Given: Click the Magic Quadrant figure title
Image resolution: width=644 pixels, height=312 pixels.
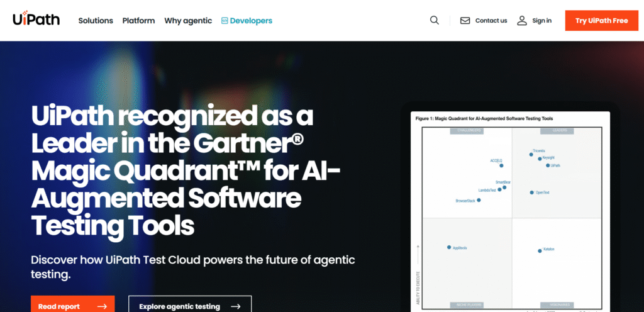Looking at the screenshot, I should (x=484, y=118).
